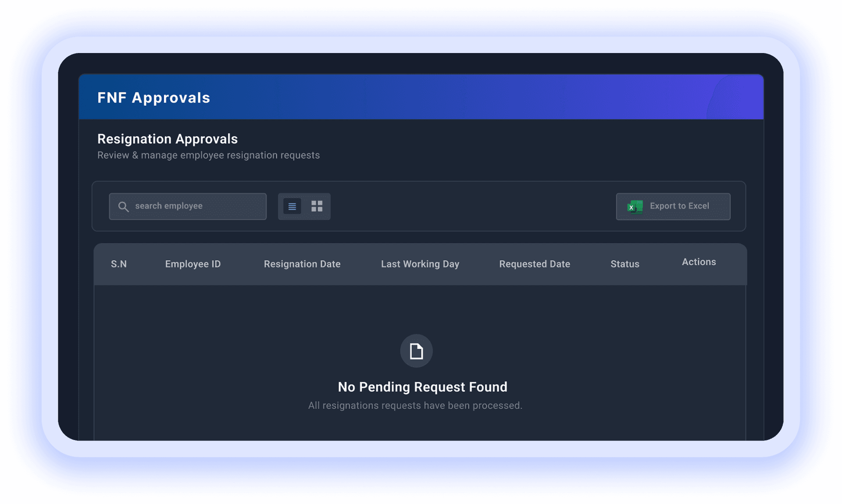Click the Requested Date column header
This screenshot has width=842, height=504.
(x=534, y=264)
